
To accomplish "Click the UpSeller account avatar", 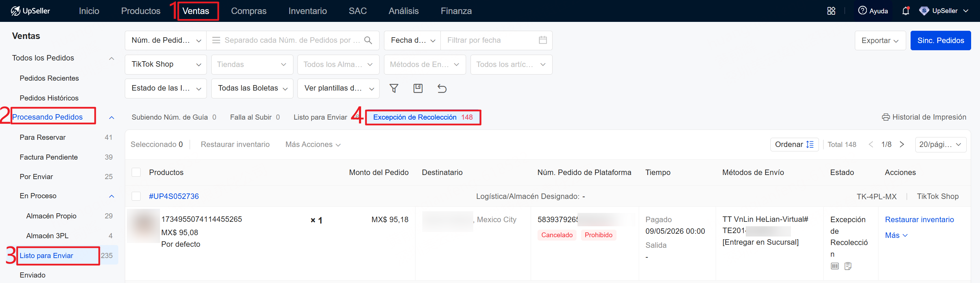I will pos(924,11).
